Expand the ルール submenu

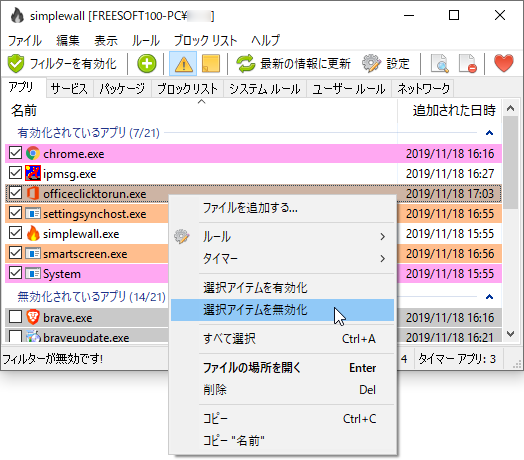click(383, 237)
